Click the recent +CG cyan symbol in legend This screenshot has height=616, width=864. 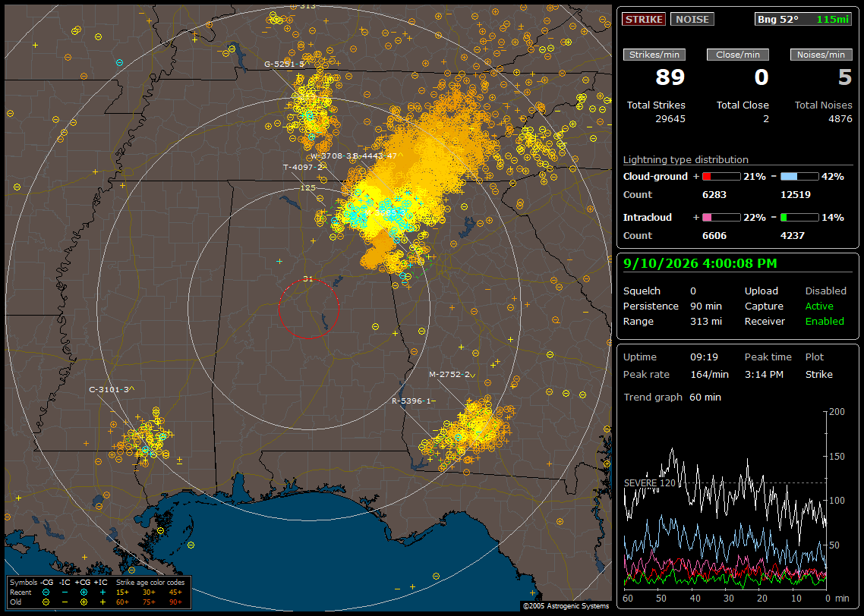click(x=84, y=592)
